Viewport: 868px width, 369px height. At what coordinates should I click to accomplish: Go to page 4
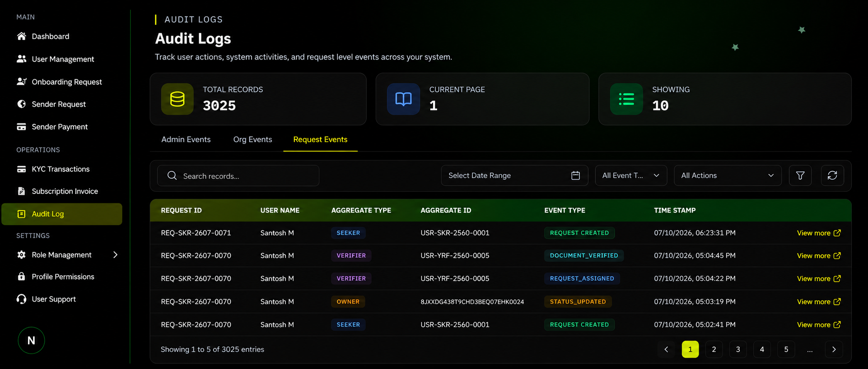point(762,349)
